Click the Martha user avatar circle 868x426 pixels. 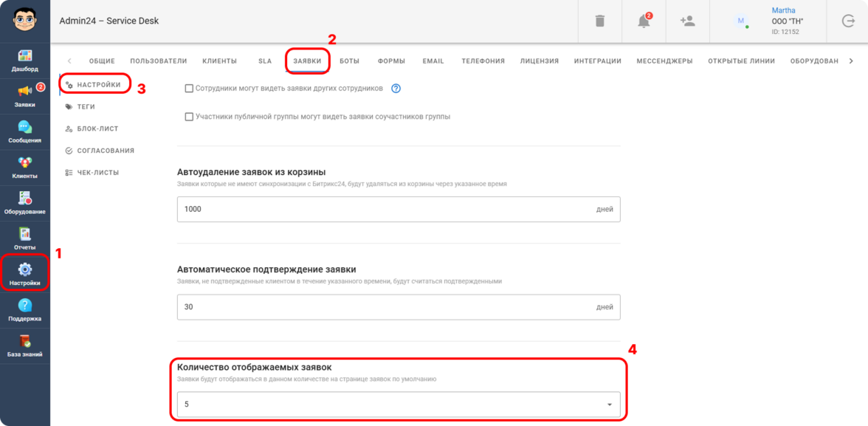point(741,21)
